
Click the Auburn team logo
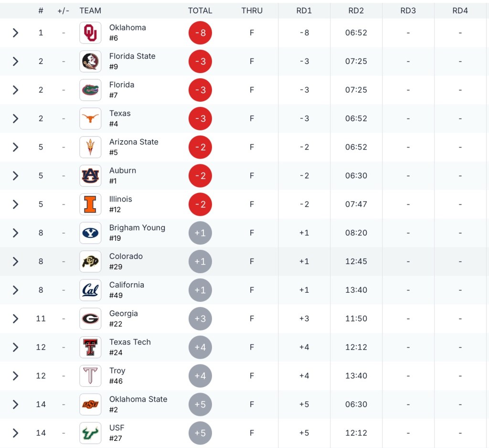click(90, 176)
